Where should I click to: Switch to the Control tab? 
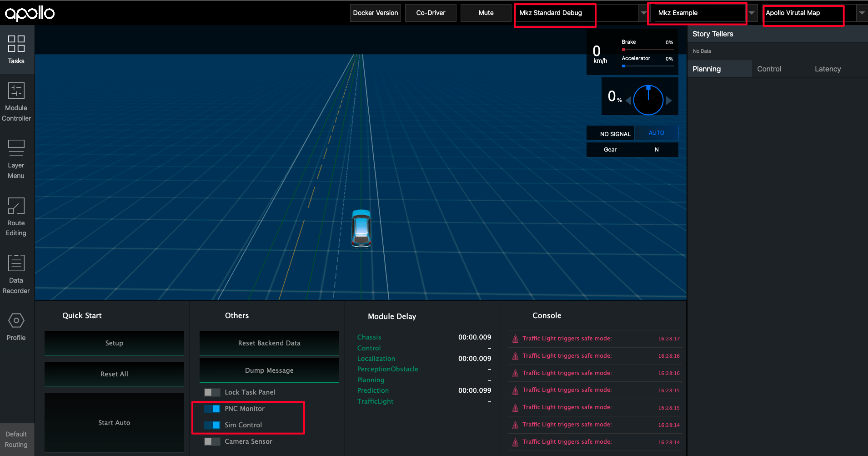(769, 69)
